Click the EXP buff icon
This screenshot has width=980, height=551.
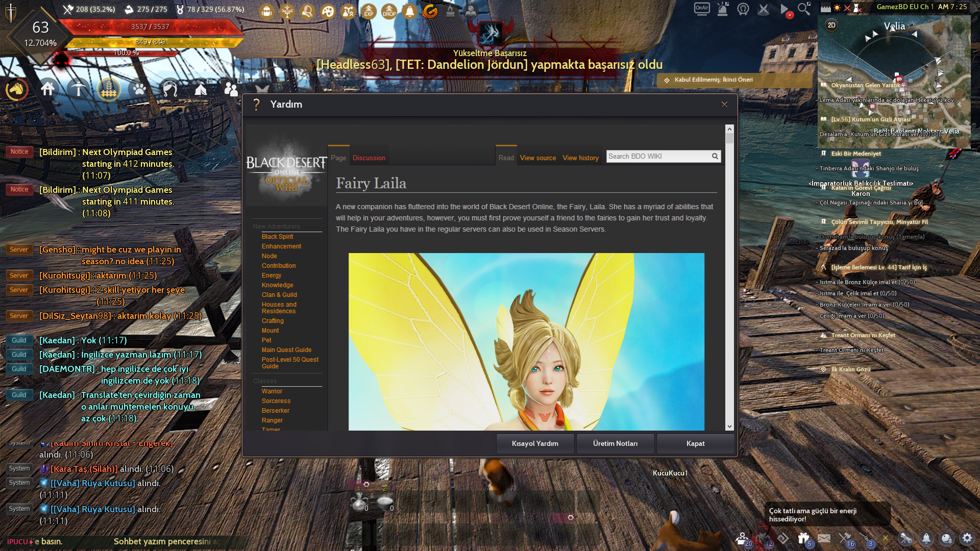coord(369,11)
